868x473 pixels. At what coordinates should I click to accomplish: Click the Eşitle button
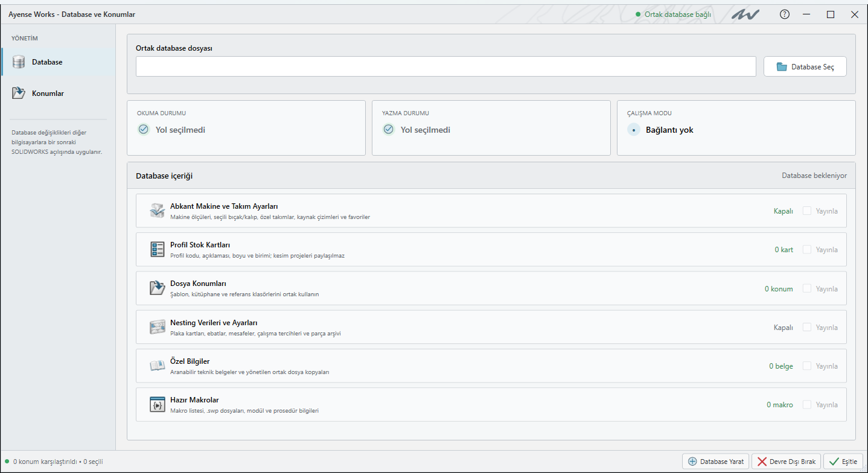tap(843, 462)
